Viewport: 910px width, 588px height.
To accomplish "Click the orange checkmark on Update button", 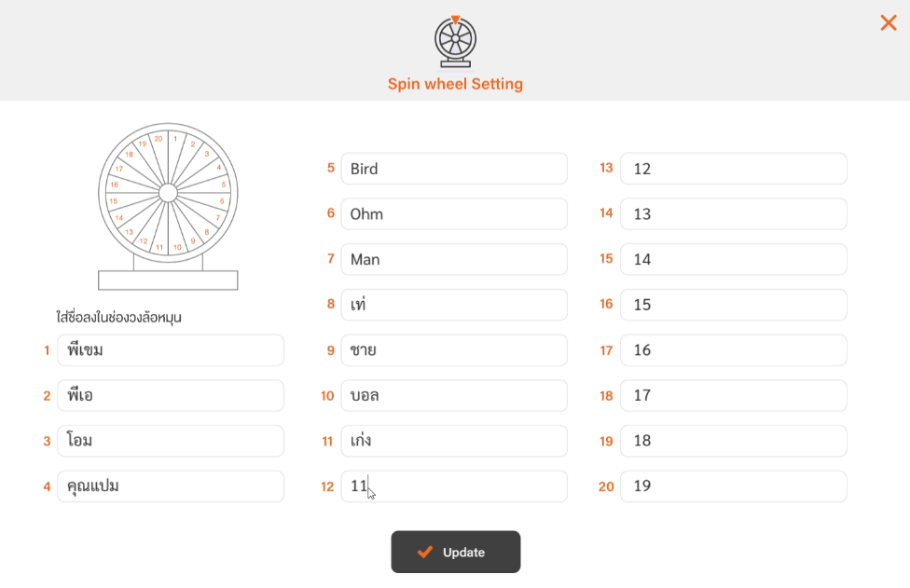I will [x=425, y=552].
